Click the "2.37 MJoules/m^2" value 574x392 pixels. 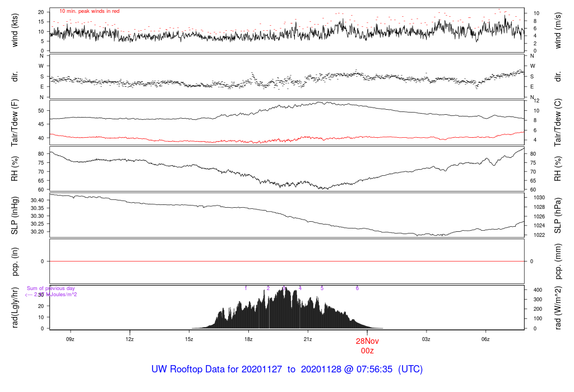pos(55,295)
